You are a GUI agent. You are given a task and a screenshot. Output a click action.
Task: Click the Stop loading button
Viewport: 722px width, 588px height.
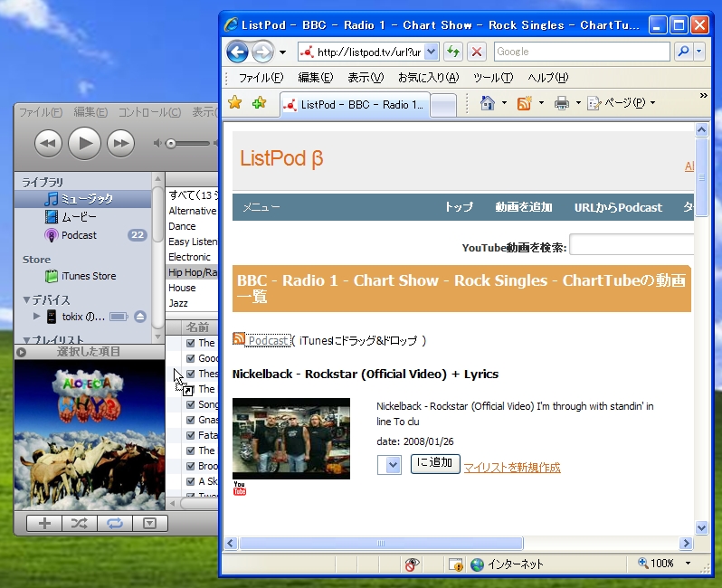point(477,52)
